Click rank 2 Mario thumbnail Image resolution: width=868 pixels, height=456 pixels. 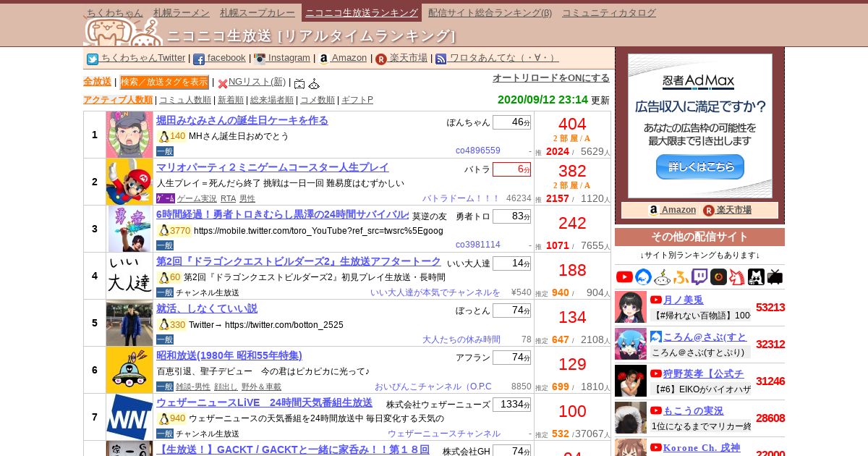pyautogui.click(x=129, y=182)
